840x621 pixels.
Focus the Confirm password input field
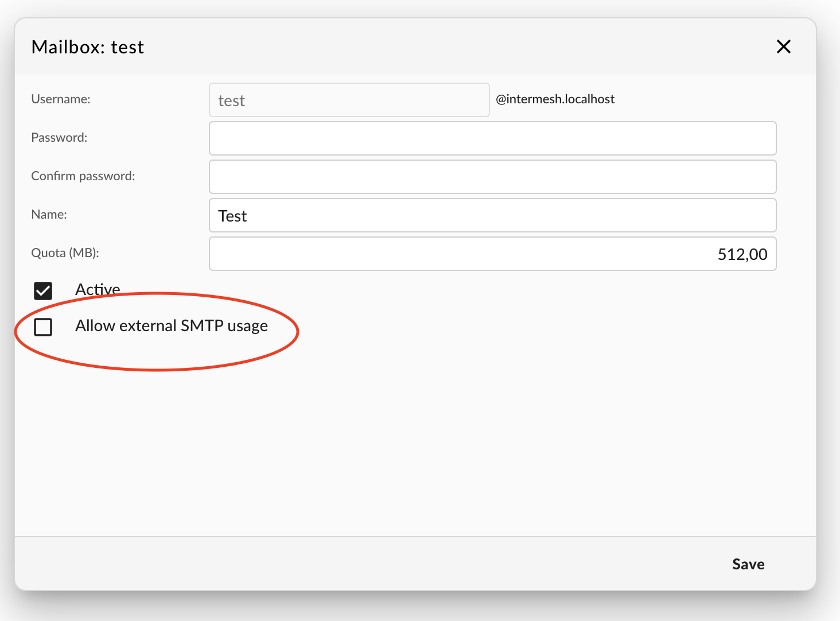coord(492,177)
